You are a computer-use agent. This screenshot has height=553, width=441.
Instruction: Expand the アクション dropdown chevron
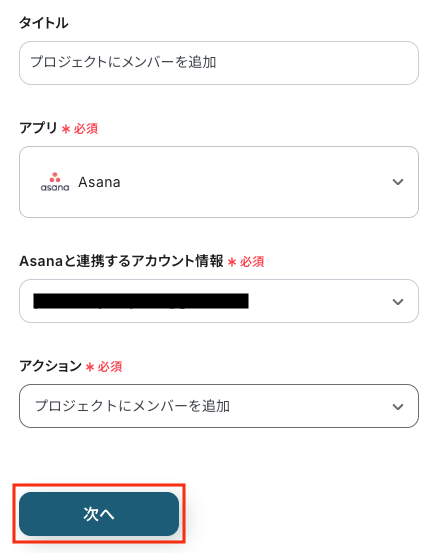pyautogui.click(x=398, y=407)
